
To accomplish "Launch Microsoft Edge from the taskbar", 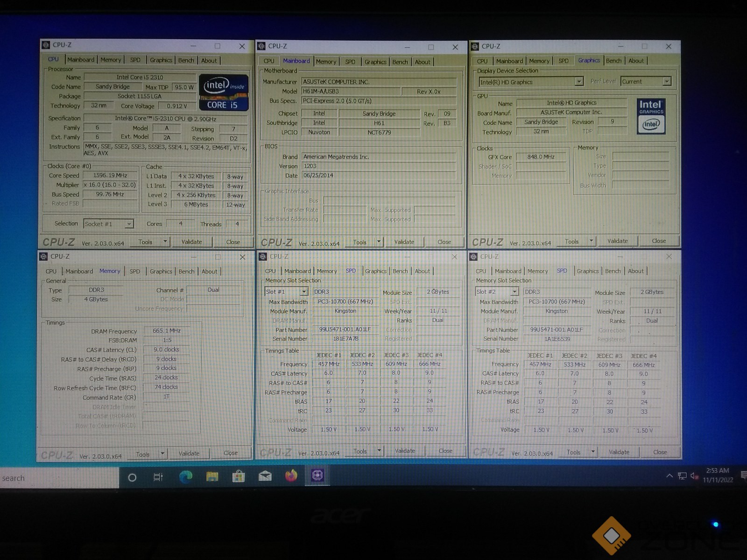I will tap(186, 476).
